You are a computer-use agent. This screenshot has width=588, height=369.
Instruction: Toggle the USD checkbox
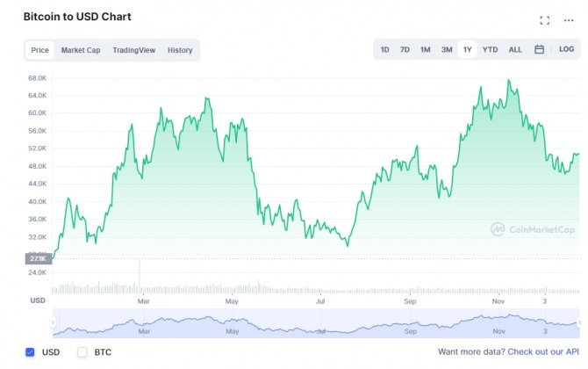coord(30,352)
